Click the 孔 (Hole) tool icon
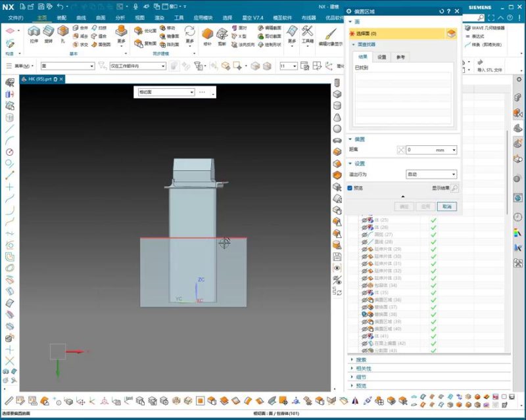 click(62, 31)
